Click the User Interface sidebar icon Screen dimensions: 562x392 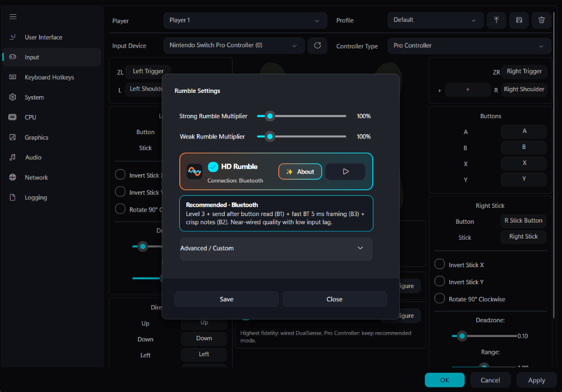13,37
